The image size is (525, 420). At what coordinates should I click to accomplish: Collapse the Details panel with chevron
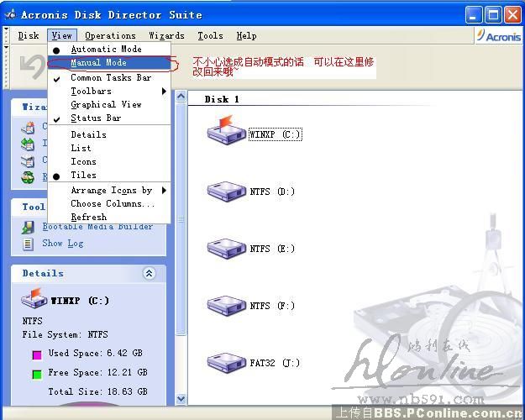[x=150, y=273]
